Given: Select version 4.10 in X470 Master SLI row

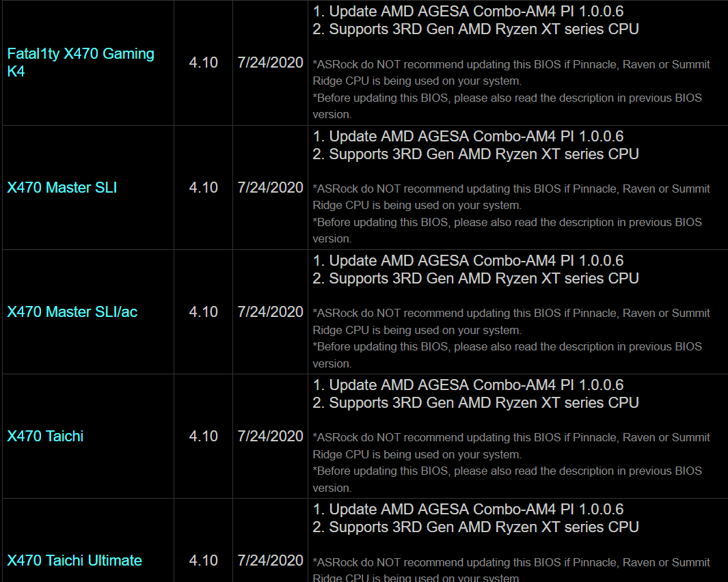Looking at the screenshot, I should (203, 187).
